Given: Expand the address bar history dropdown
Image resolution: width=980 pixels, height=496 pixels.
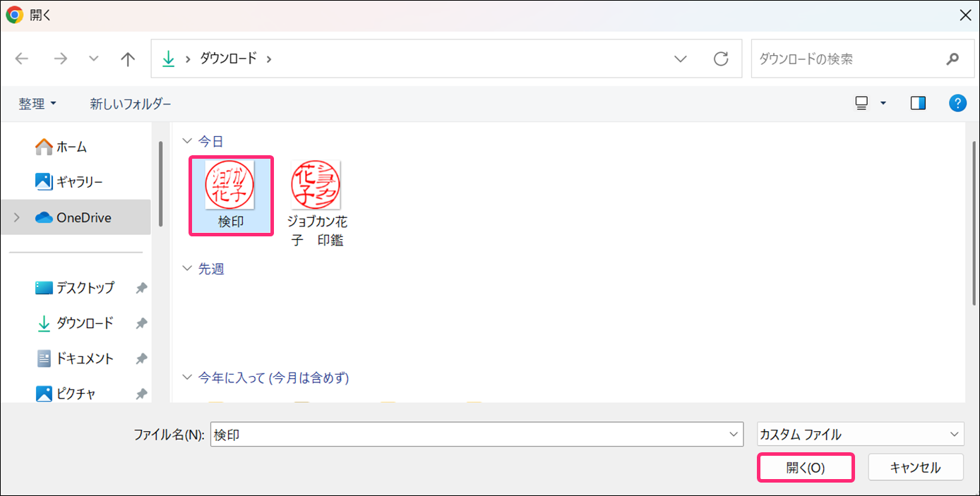Looking at the screenshot, I should 681,59.
